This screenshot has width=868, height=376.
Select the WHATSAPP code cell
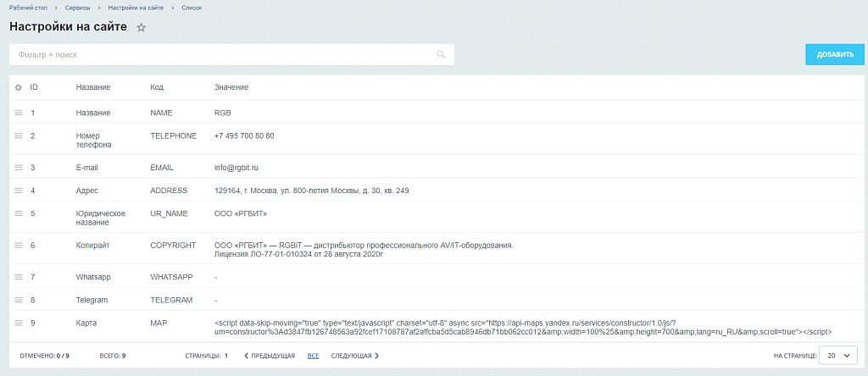click(x=171, y=276)
